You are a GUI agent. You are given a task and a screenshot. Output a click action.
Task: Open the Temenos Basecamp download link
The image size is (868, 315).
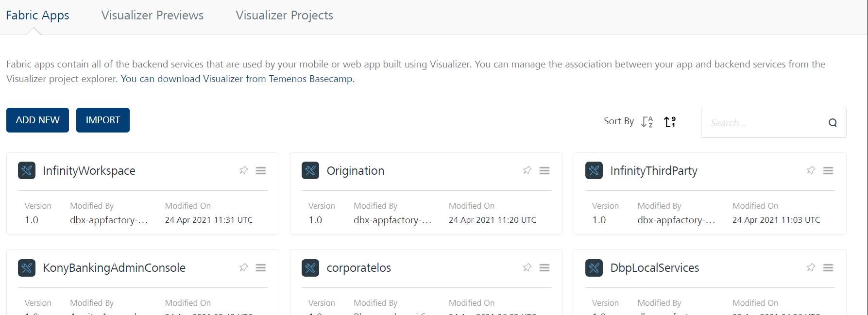(x=237, y=79)
